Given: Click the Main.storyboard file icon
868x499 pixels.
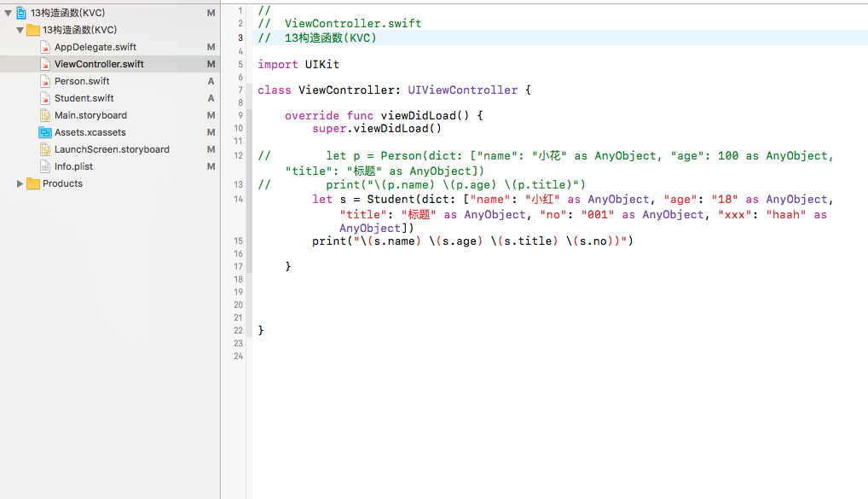Looking at the screenshot, I should [45, 115].
